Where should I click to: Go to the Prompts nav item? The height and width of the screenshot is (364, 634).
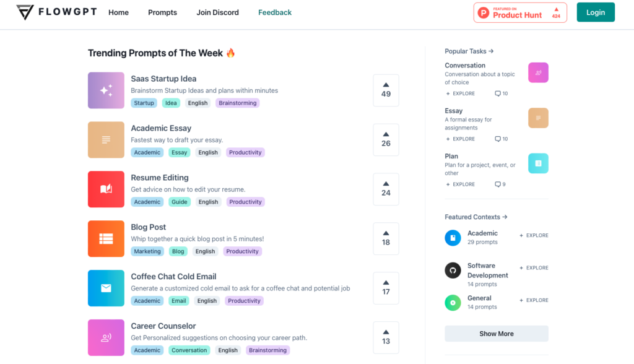(x=163, y=12)
